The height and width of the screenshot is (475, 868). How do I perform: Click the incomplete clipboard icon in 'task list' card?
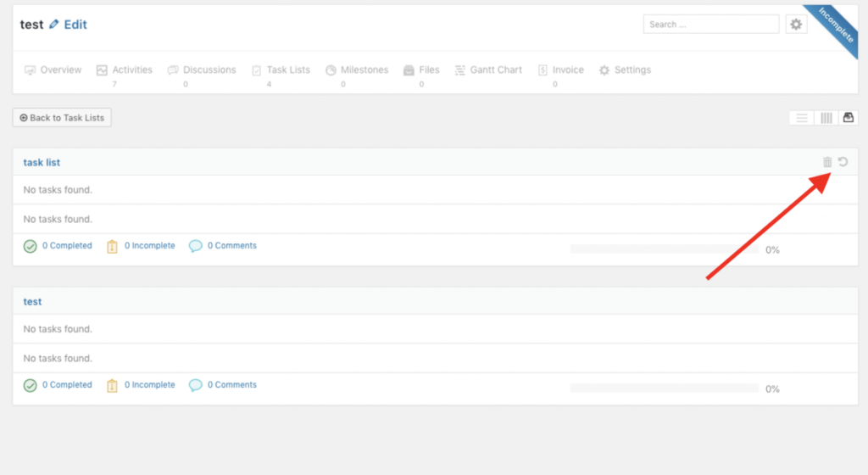pyautogui.click(x=113, y=246)
